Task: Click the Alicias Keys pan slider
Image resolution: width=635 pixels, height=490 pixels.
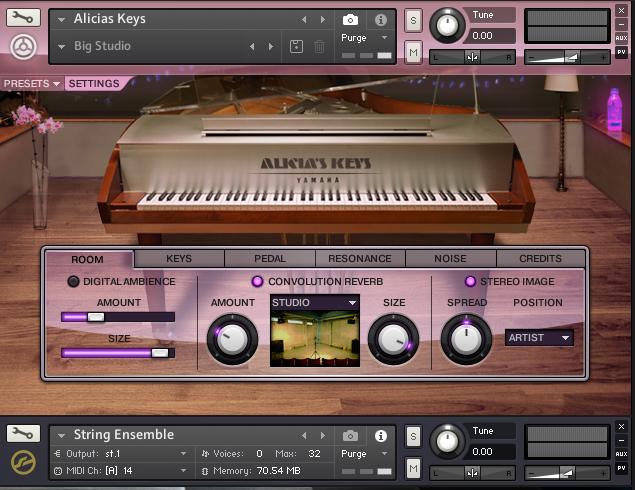Action: [x=472, y=57]
